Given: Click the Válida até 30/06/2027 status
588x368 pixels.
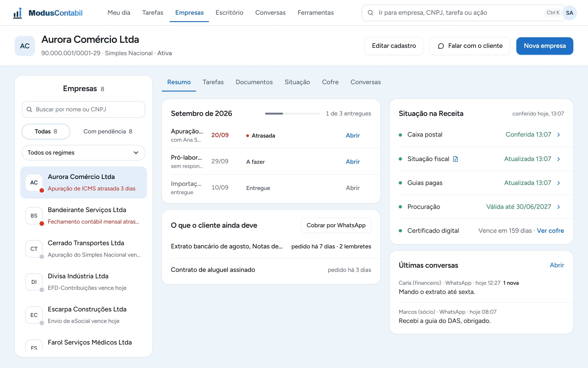Looking at the screenshot, I should (x=518, y=207).
